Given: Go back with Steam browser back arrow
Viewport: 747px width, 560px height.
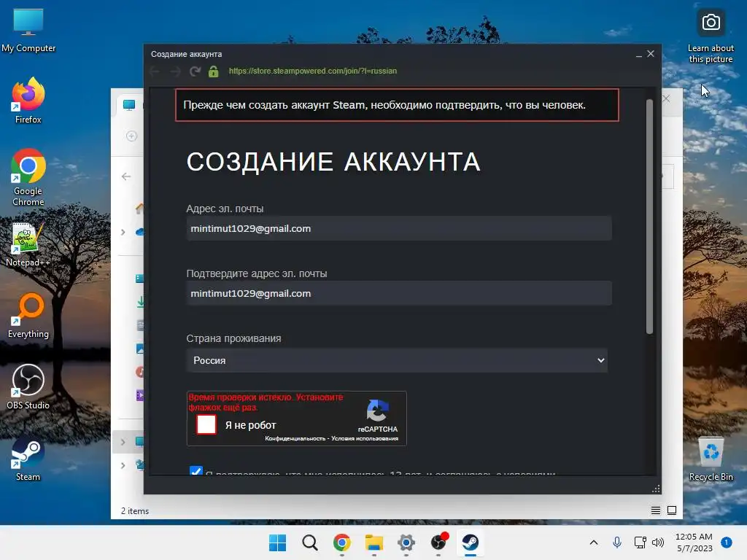Looking at the screenshot, I should coord(155,71).
